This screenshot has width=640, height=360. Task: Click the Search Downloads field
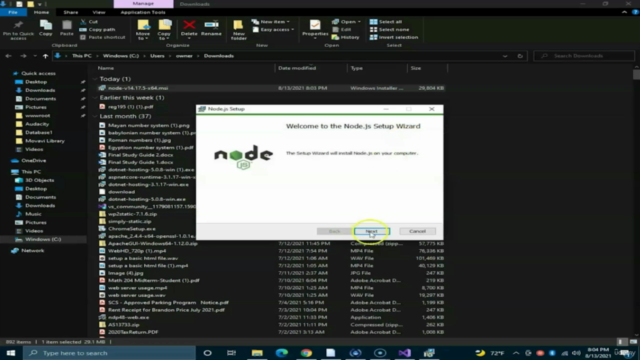(x=584, y=56)
